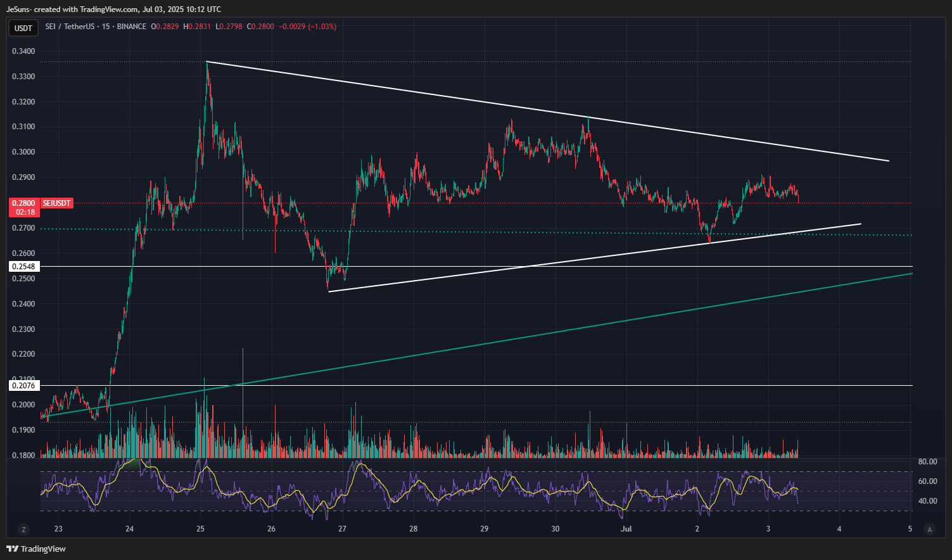
Task: Click the close value C0.2800
Action: coord(260,27)
